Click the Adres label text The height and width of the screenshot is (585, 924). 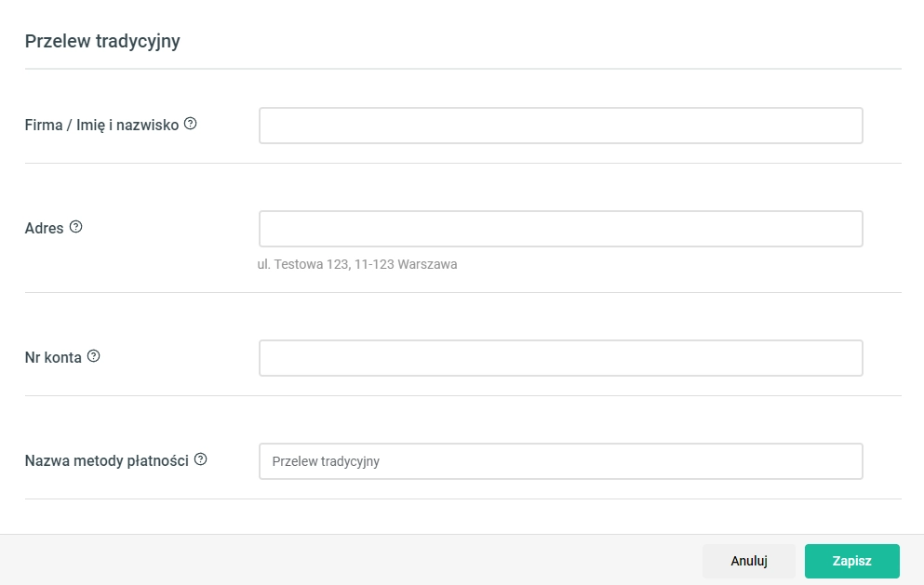pyautogui.click(x=44, y=228)
